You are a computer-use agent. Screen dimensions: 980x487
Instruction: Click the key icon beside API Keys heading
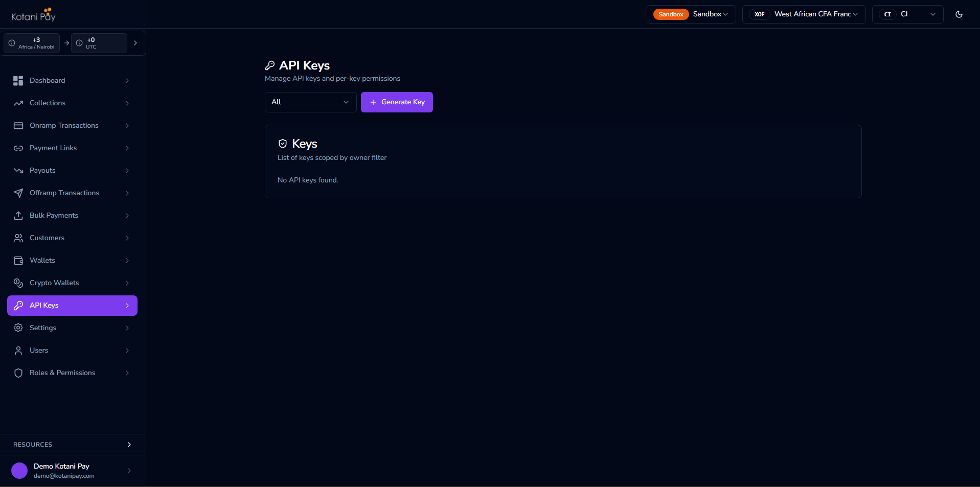[270, 65]
